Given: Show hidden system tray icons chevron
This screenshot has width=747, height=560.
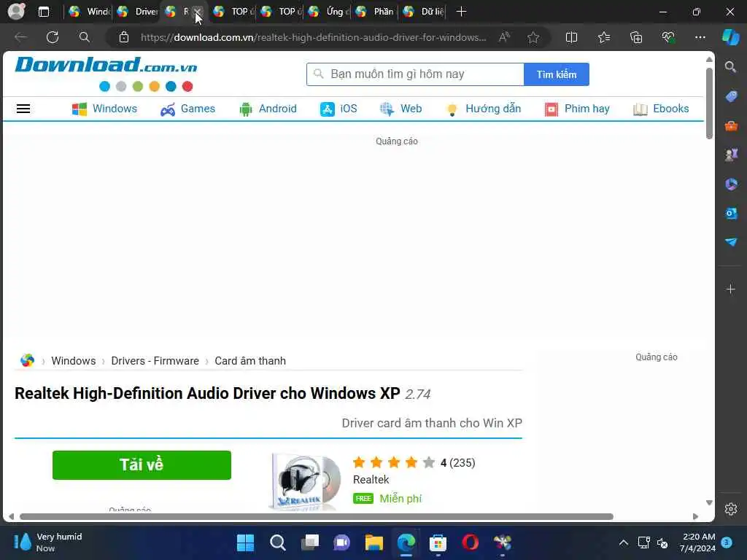Looking at the screenshot, I should pyautogui.click(x=623, y=542).
